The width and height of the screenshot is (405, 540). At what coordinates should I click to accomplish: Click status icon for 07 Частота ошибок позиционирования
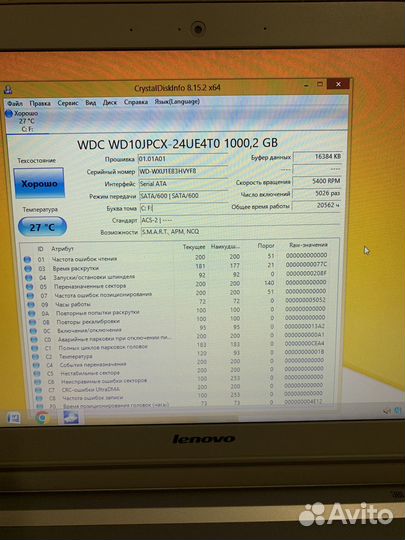30,295
